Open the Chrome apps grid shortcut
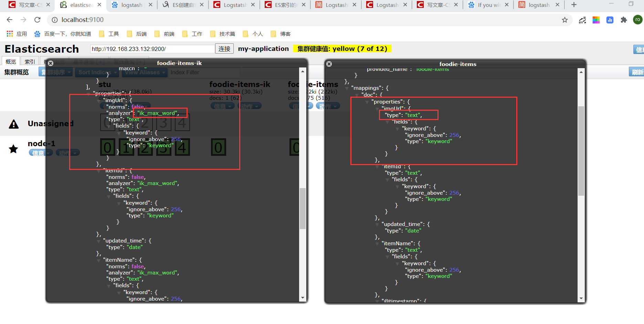The width and height of the screenshot is (644, 324). [10, 34]
